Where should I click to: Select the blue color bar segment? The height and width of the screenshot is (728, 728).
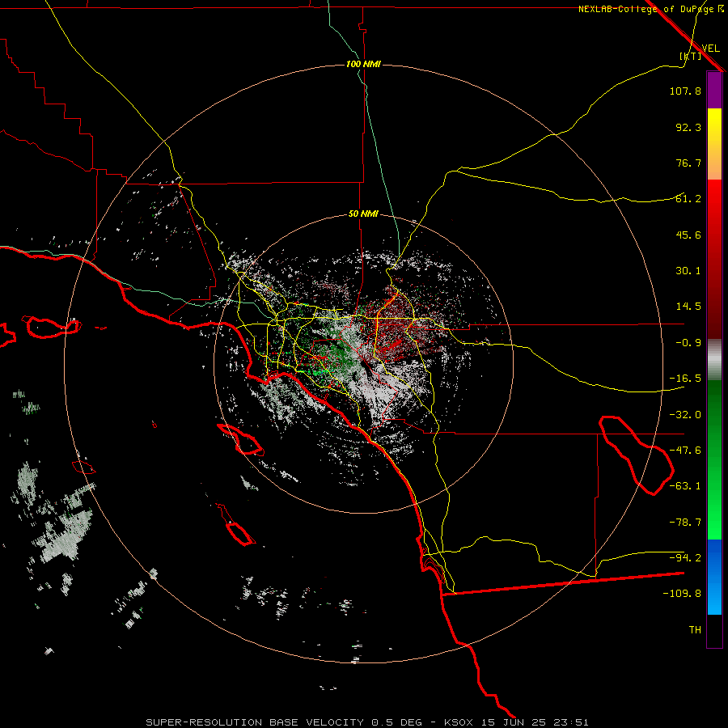(x=714, y=577)
